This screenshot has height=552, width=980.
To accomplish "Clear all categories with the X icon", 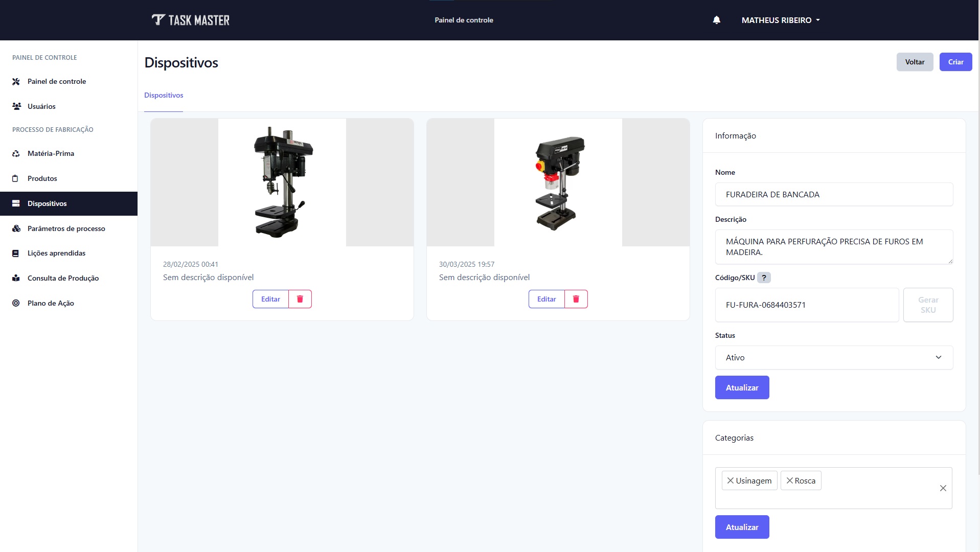I will point(943,488).
